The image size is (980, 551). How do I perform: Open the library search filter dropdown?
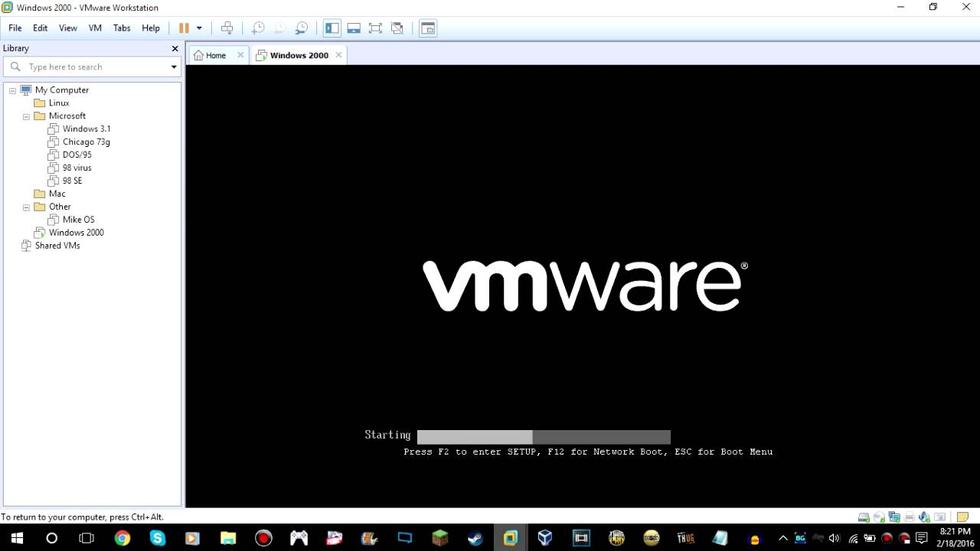174,67
